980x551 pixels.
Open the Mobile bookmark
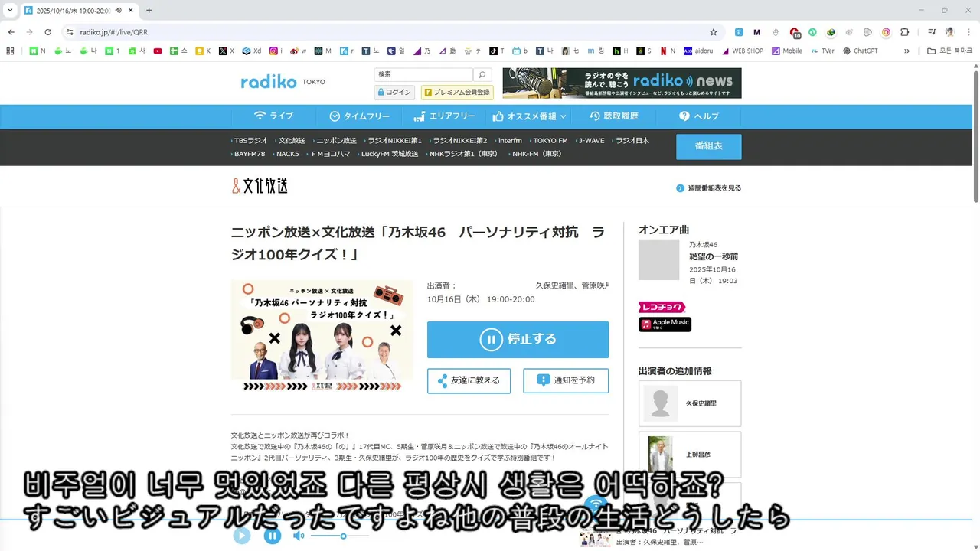787,51
